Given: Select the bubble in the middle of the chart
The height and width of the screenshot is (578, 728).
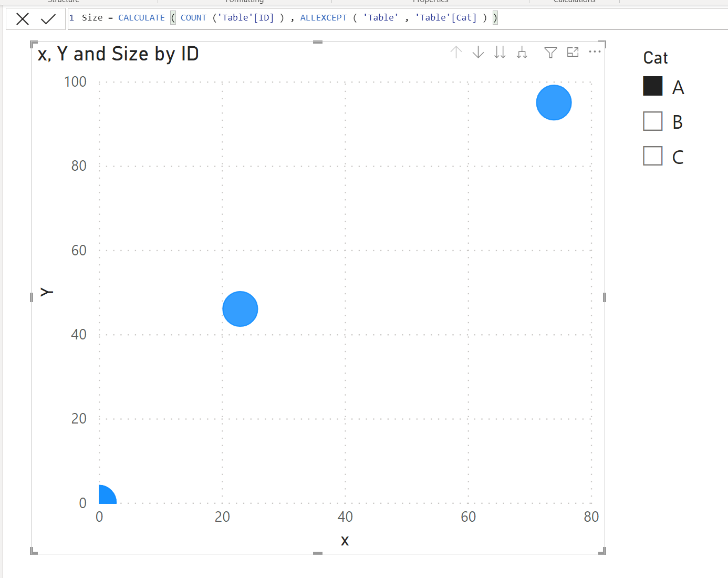Looking at the screenshot, I should coord(240,309).
